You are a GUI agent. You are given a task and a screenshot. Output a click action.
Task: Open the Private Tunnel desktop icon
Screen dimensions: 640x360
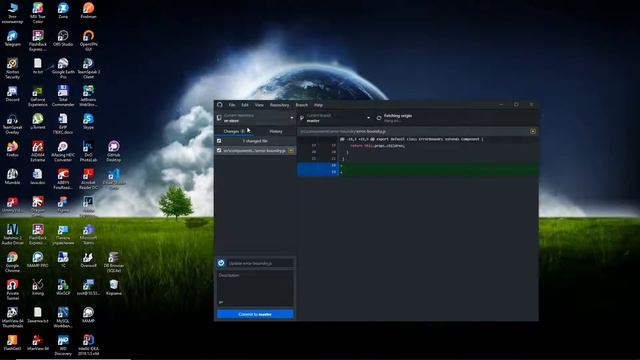click(x=12, y=289)
